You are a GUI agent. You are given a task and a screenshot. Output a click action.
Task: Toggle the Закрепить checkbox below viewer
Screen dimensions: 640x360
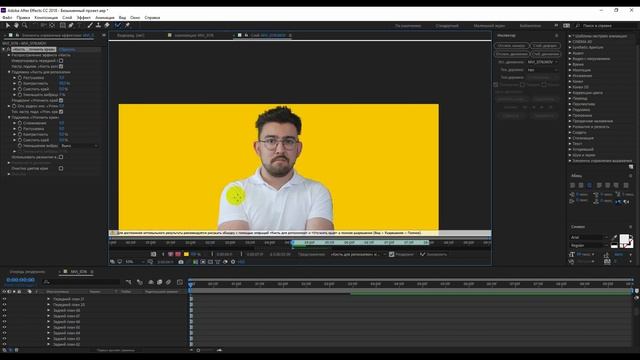422,254
